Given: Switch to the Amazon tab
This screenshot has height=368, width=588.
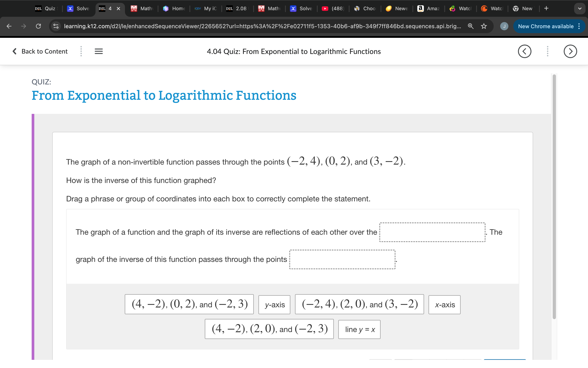Looking at the screenshot, I should [429, 9].
